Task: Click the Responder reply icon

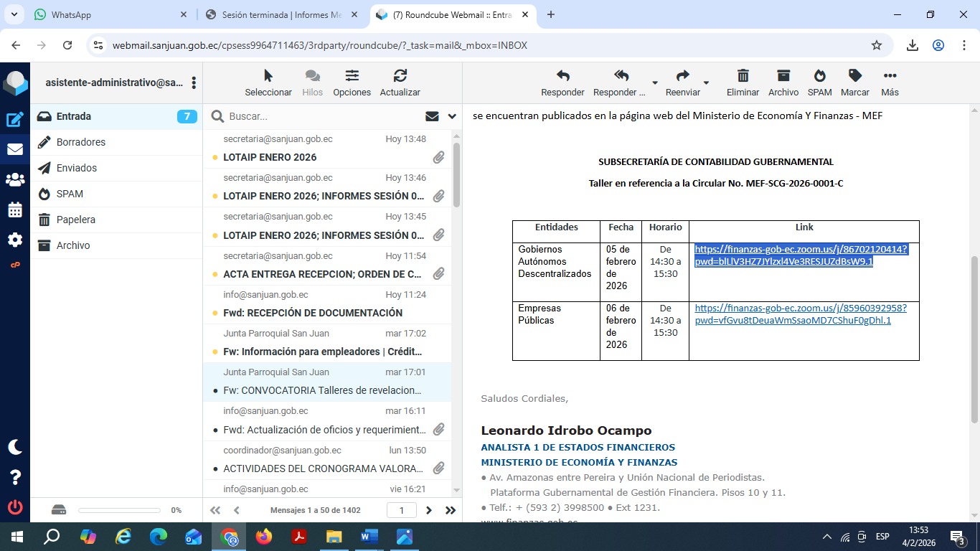Action: click(562, 83)
